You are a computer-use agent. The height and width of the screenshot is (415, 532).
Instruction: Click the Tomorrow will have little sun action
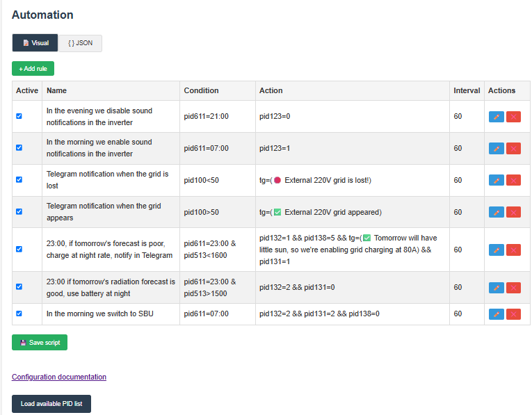[x=348, y=250]
